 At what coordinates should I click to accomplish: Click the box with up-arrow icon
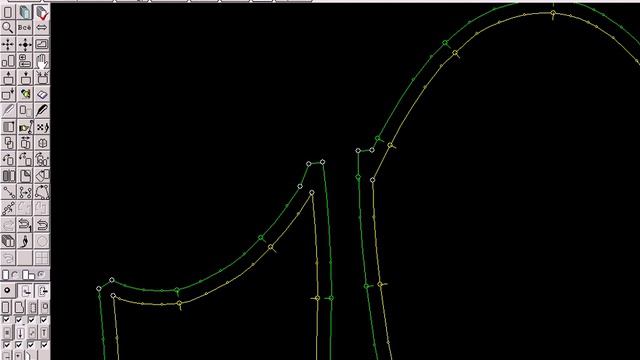[x=8, y=78]
